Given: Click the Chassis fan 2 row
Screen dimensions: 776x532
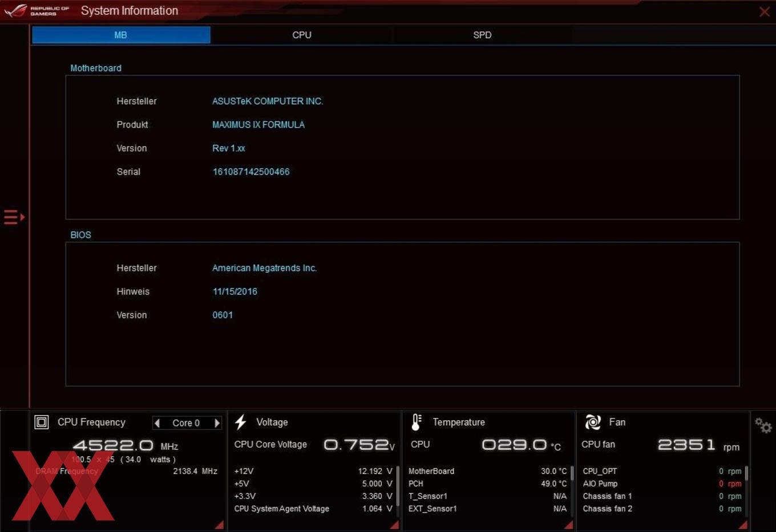Looking at the screenshot, I should click(662, 509).
